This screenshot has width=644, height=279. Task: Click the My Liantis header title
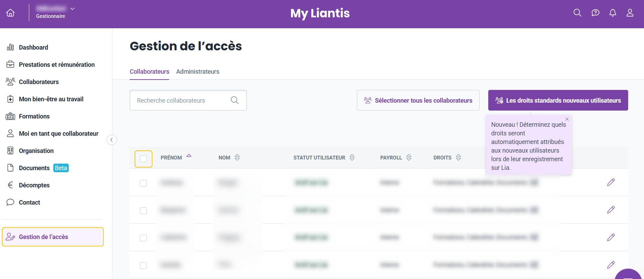click(320, 13)
